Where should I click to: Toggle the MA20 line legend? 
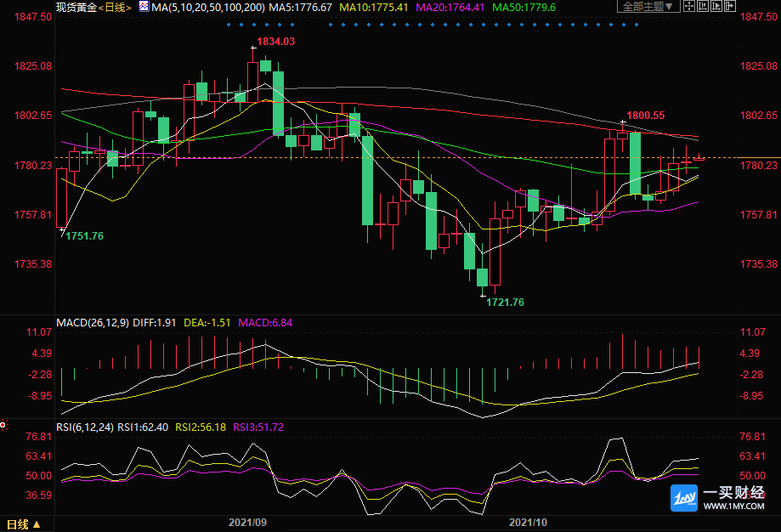[450, 8]
